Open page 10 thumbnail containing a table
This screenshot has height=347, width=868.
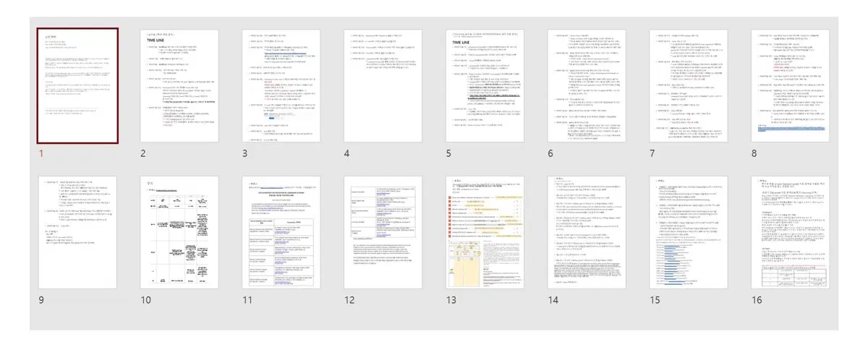(179, 232)
